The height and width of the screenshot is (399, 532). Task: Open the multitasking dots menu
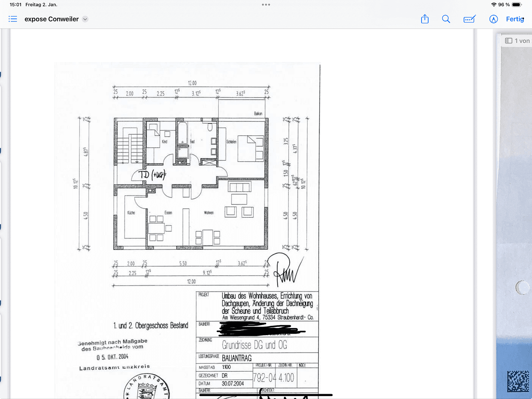[x=266, y=4]
